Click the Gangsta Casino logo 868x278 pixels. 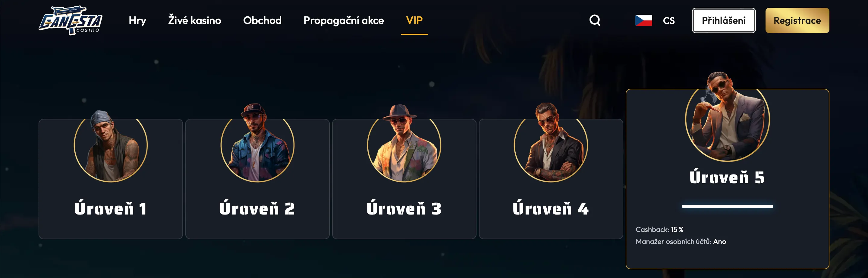click(71, 20)
